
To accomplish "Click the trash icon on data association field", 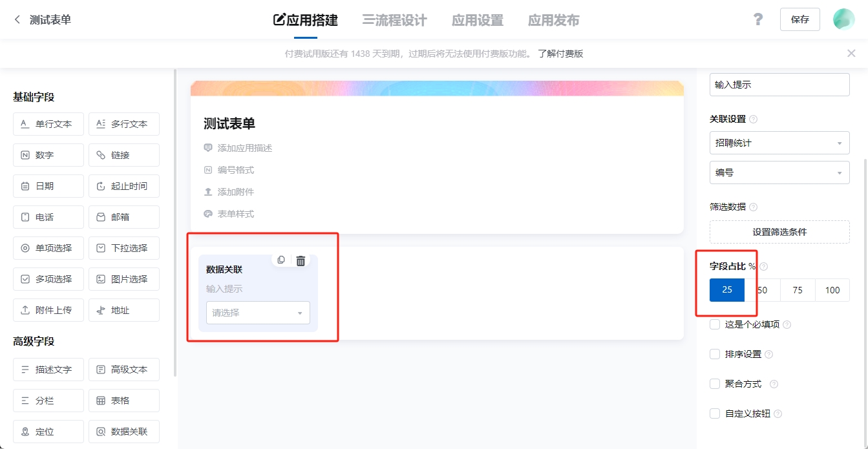I will tap(301, 260).
